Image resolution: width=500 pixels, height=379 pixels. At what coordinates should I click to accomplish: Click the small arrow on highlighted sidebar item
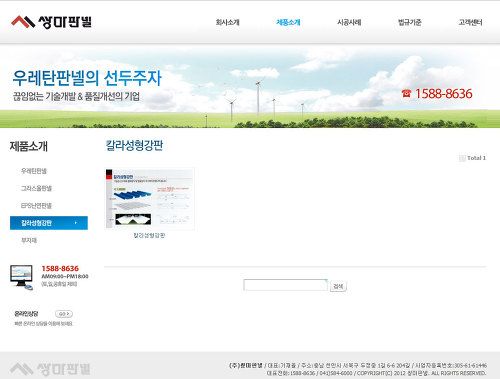pos(76,223)
